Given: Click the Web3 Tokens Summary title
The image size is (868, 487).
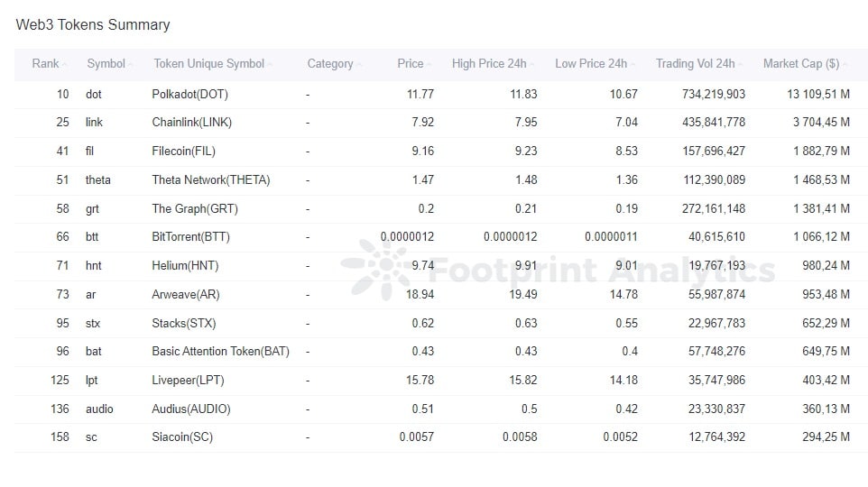Looking at the screenshot, I should pyautogui.click(x=92, y=25).
